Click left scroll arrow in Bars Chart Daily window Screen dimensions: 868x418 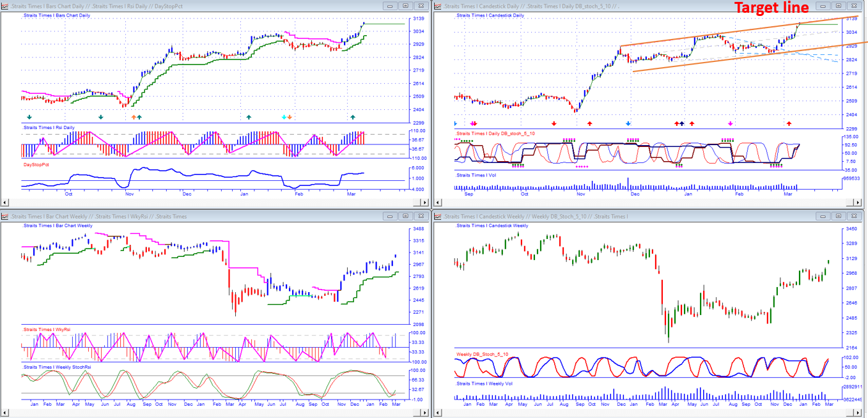coord(5,201)
